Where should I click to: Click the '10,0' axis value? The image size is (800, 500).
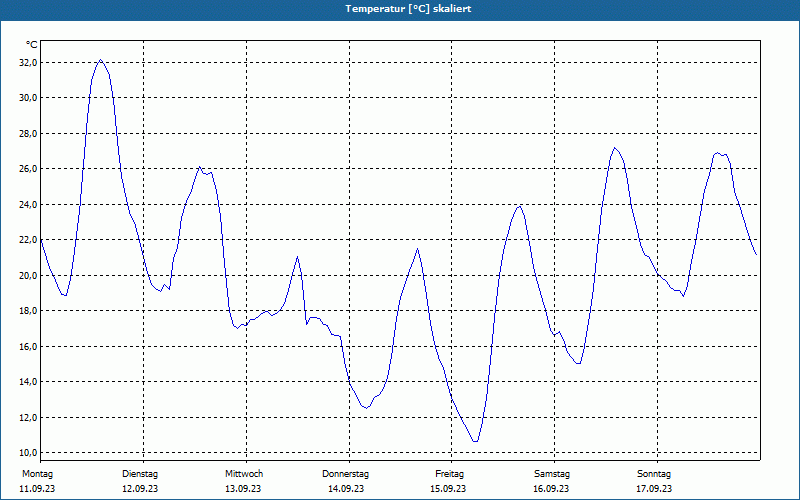pos(29,453)
